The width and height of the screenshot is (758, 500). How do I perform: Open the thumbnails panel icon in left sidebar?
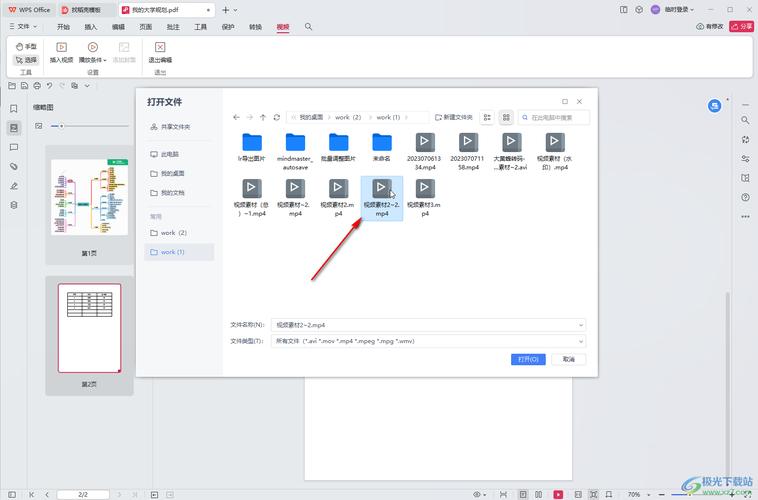coord(14,128)
